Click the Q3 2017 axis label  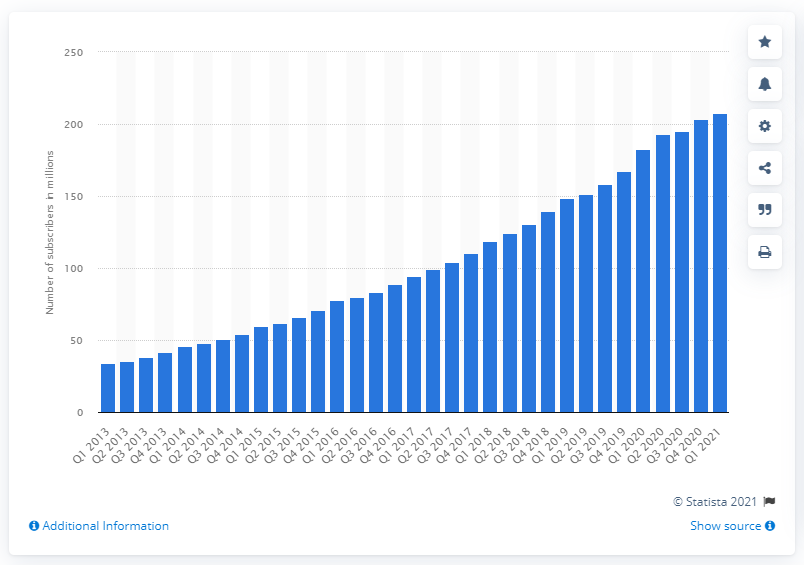point(436,446)
